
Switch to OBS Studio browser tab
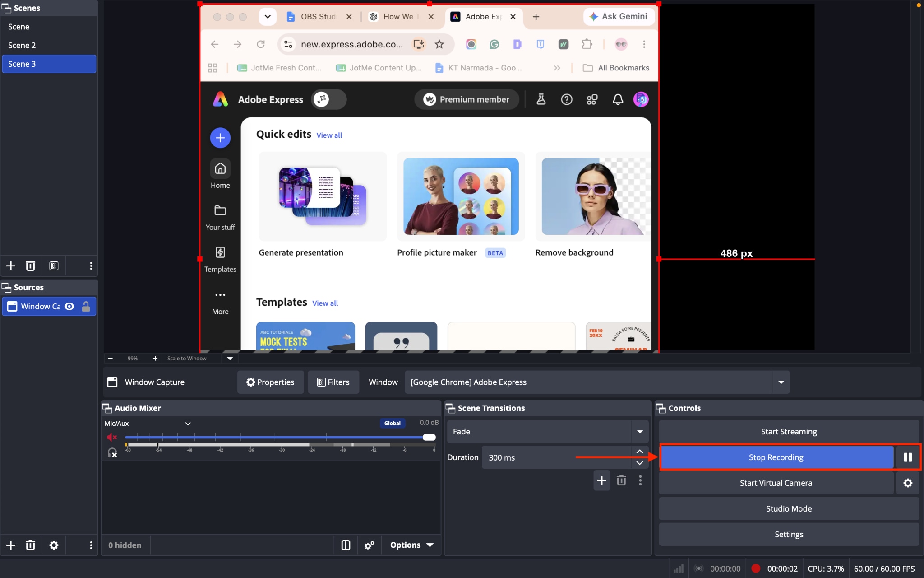tap(318, 17)
